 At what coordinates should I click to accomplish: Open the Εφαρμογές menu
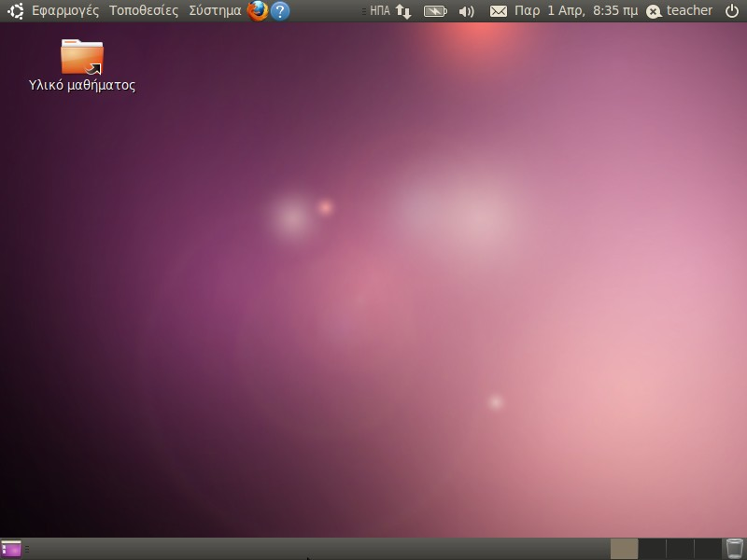click(65, 10)
